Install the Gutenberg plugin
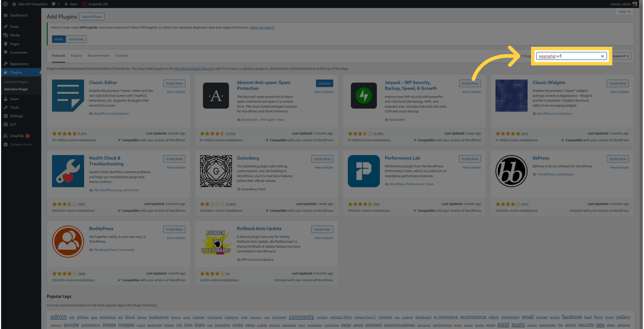Image resolution: width=644 pixels, height=329 pixels. click(x=322, y=159)
